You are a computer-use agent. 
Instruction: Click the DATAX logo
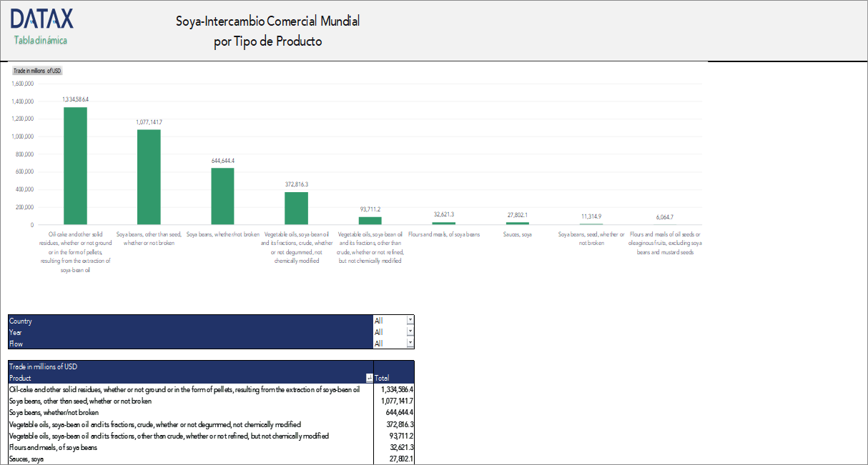point(41,19)
